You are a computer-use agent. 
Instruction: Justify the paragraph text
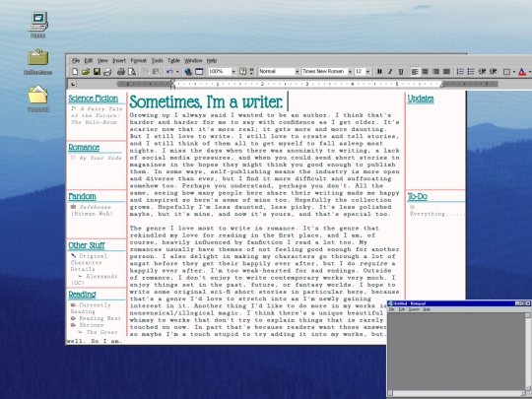point(447,72)
